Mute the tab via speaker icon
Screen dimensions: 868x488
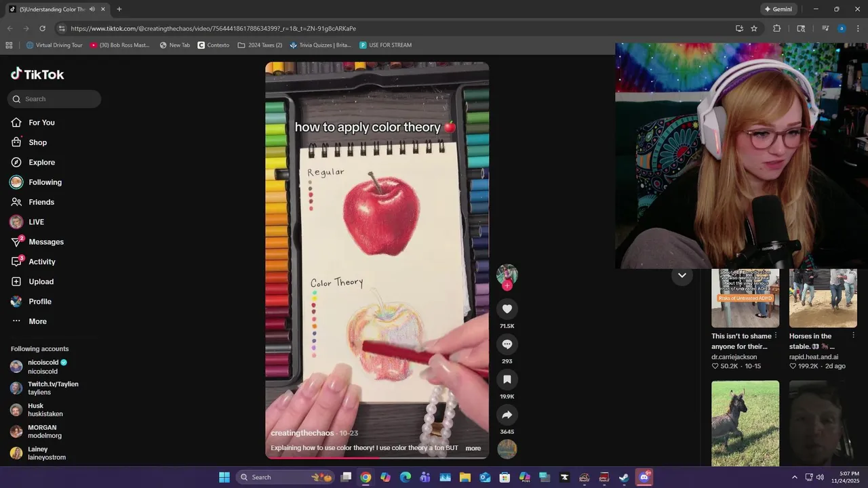pyautogui.click(x=92, y=9)
